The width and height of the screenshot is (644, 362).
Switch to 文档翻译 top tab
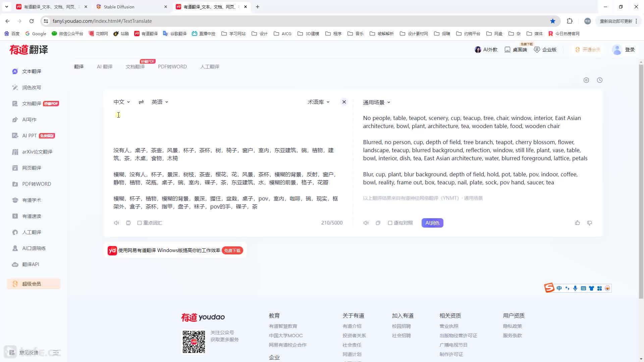tap(135, 67)
